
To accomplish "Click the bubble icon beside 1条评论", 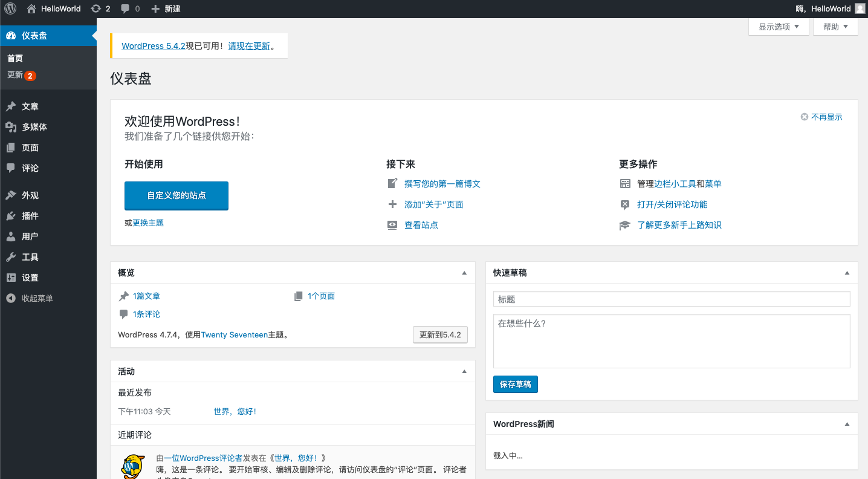I will click(124, 314).
